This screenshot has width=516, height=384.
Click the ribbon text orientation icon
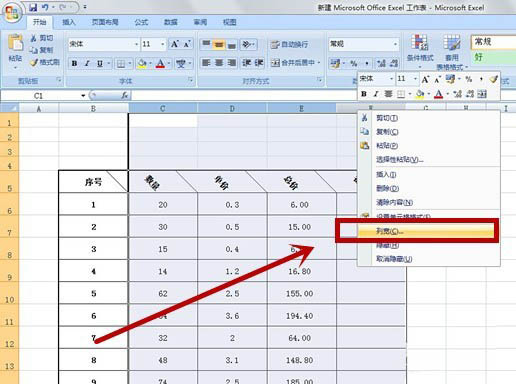click(x=247, y=44)
